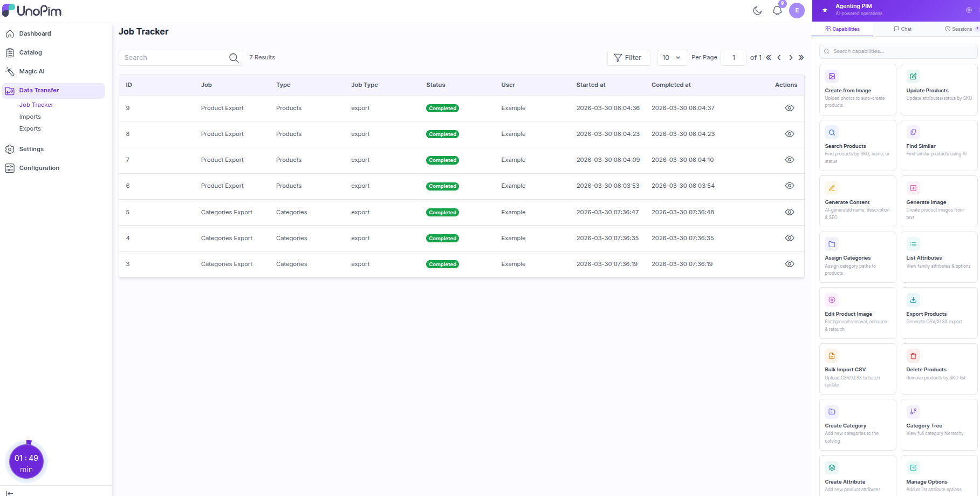View details of job ID 7
The height and width of the screenshot is (496, 980).
coord(790,160)
